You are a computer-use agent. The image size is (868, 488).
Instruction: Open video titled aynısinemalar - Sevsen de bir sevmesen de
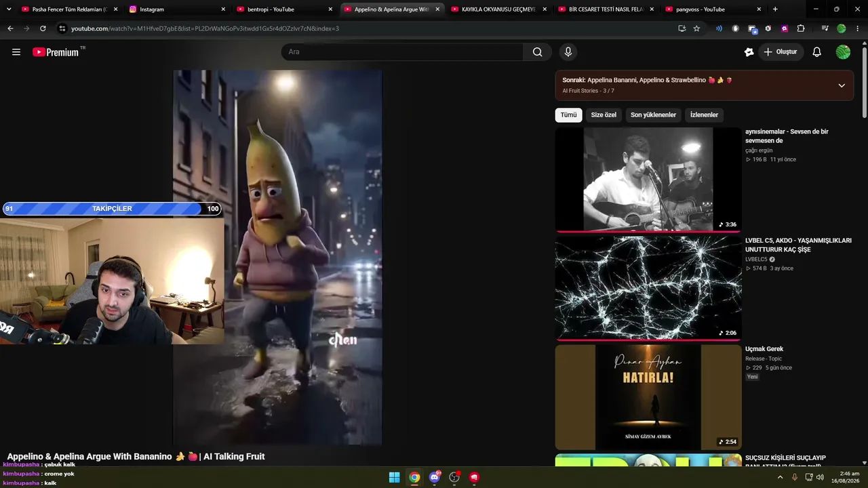click(x=787, y=136)
